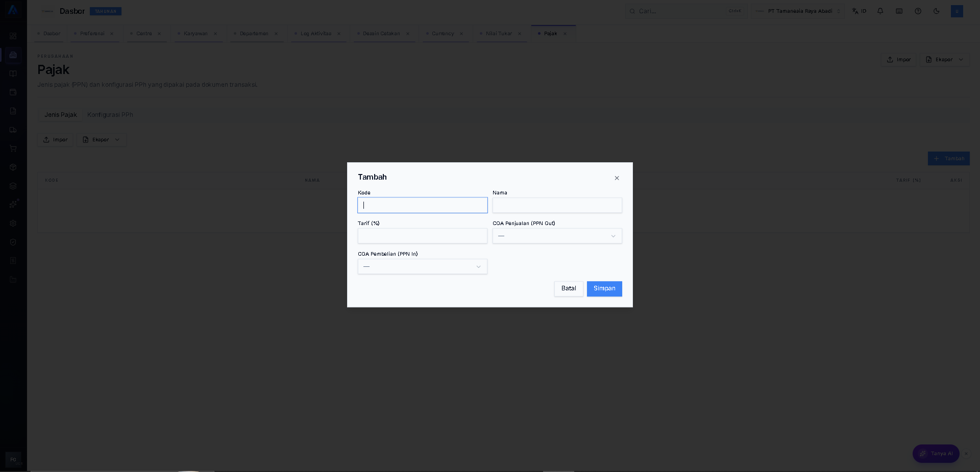Open the stacked layers icon in sidebar
The image size is (980, 472).
tap(13, 186)
